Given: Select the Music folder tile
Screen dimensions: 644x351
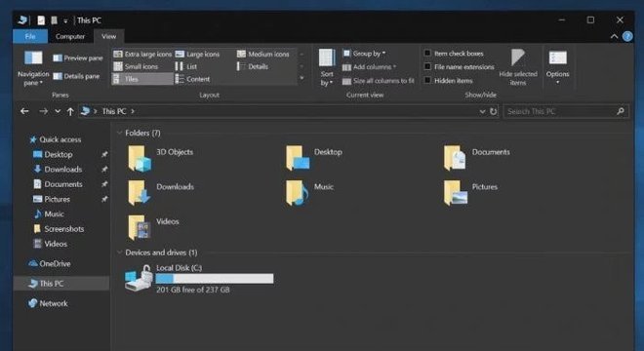Looking at the screenshot, I should pyautogui.click(x=309, y=193).
